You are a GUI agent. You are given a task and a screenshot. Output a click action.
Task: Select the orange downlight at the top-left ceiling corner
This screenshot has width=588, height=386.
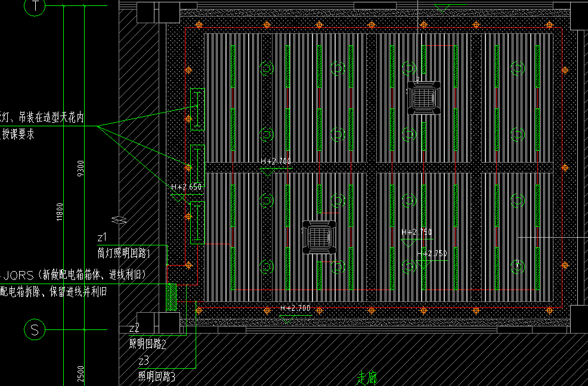[x=199, y=25]
